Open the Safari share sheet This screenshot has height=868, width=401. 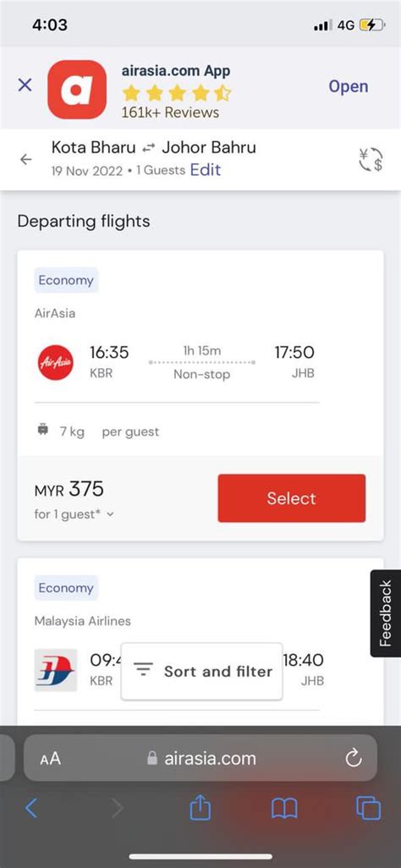(x=200, y=808)
